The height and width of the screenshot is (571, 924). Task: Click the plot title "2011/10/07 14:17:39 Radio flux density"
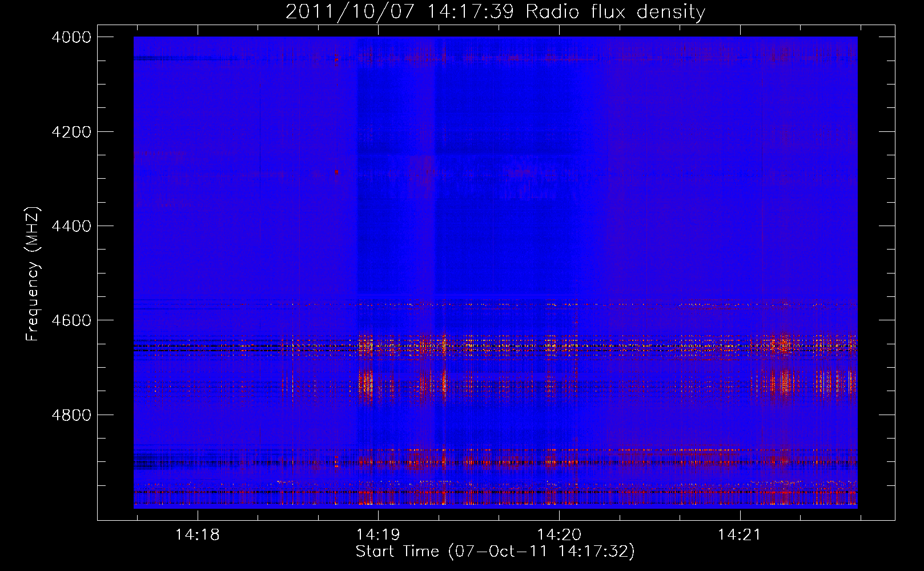tap(495, 12)
